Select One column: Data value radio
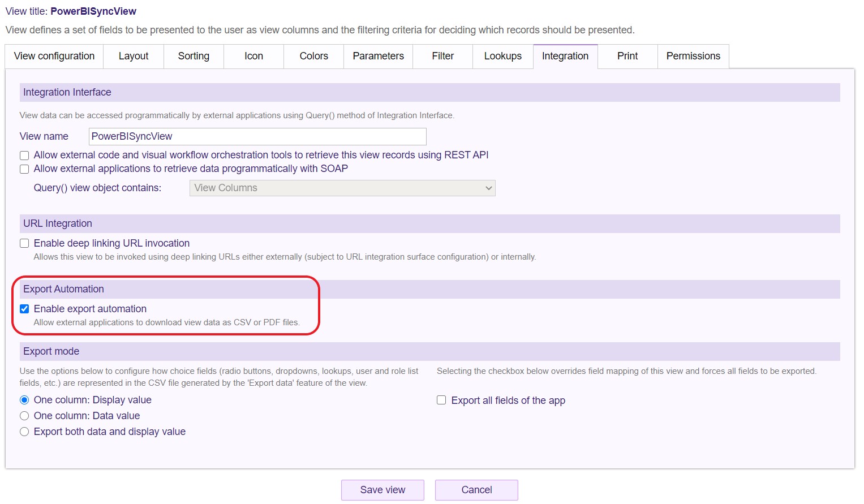The image size is (864, 504). [x=24, y=416]
